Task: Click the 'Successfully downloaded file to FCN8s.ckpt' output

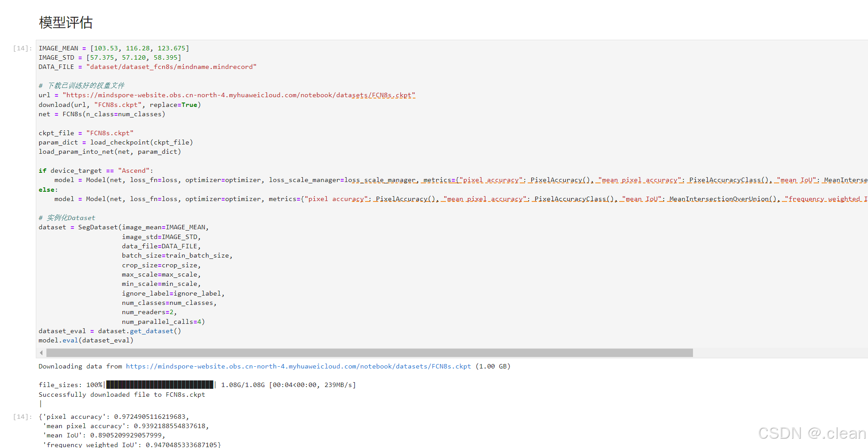Action: (x=122, y=395)
